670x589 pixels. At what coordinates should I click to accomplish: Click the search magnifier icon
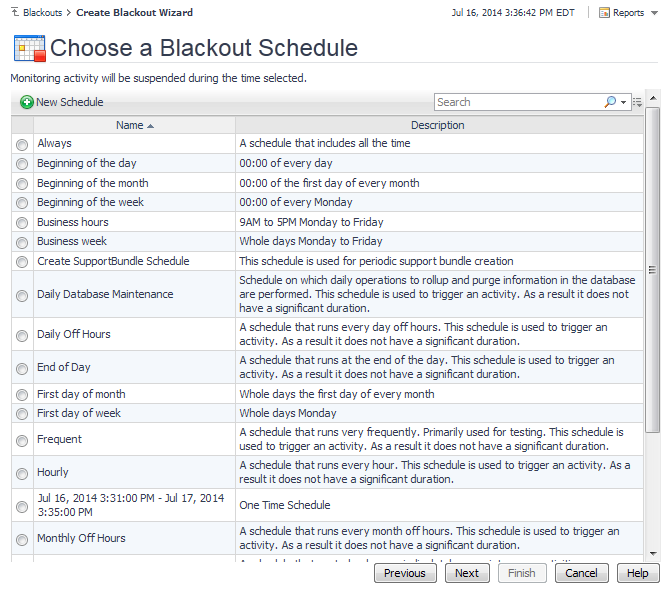pos(610,102)
